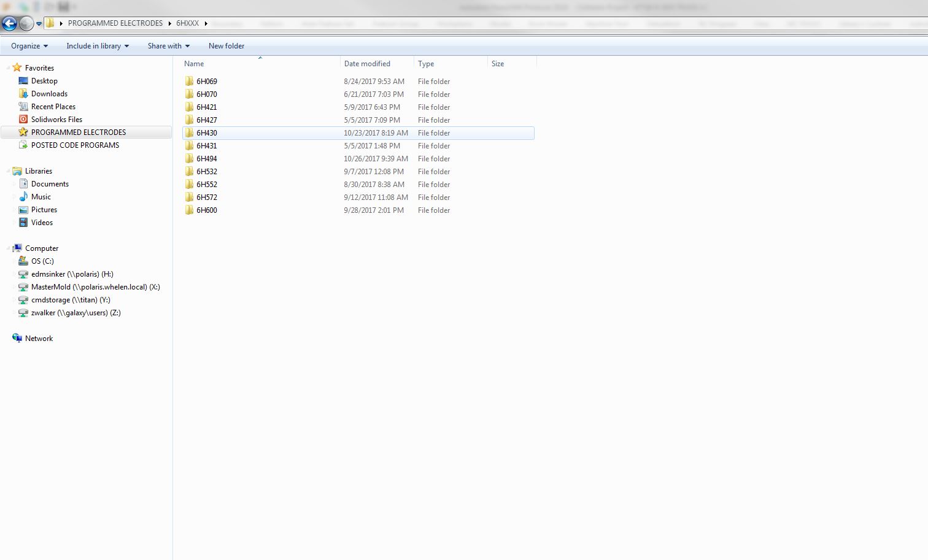Click the Back navigation arrow
This screenshot has width=928, height=560.
point(9,23)
